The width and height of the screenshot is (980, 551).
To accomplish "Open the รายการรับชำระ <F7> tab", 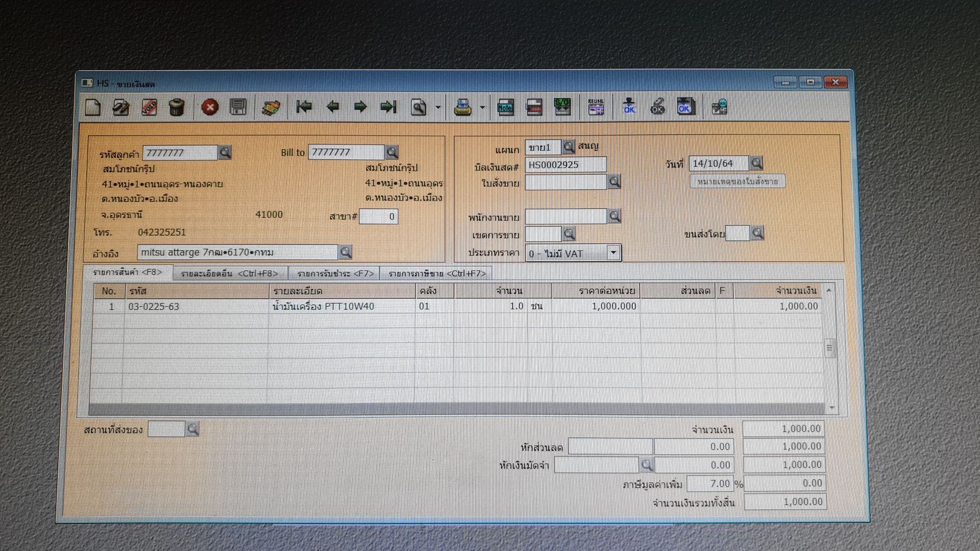I will point(335,273).
